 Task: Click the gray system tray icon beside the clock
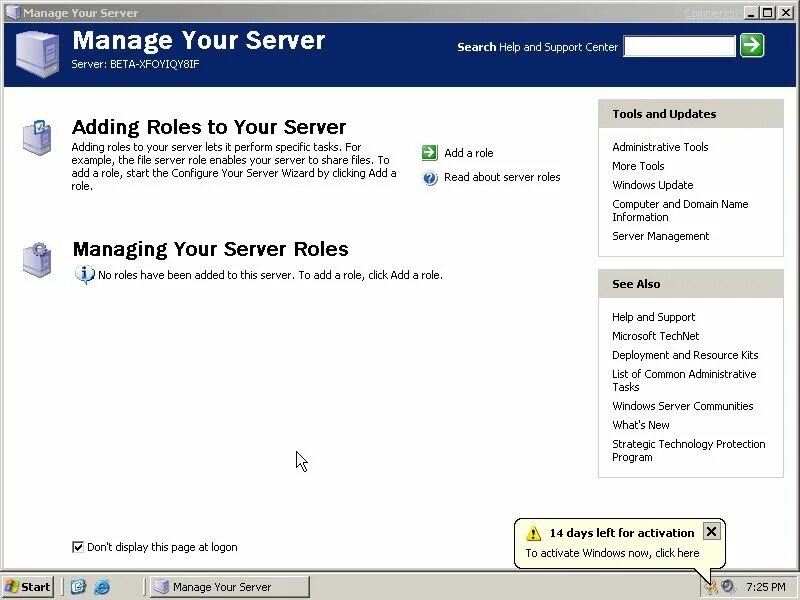click(729, 587)
